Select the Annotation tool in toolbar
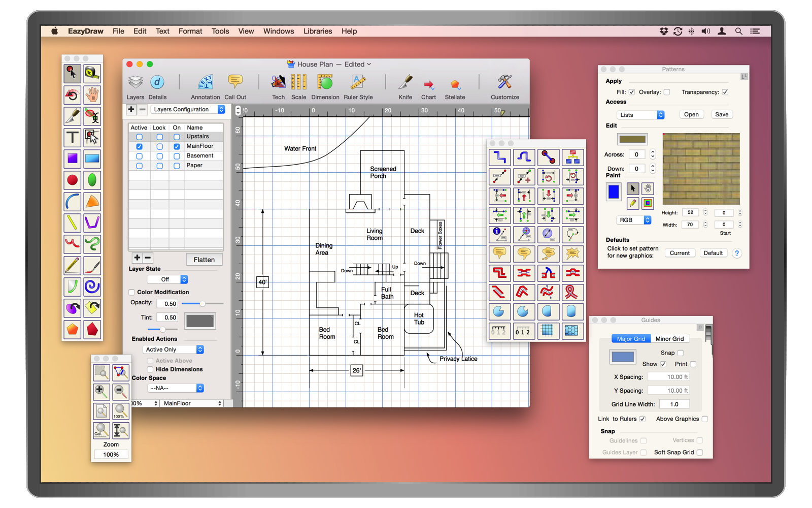 pos(205,87)
